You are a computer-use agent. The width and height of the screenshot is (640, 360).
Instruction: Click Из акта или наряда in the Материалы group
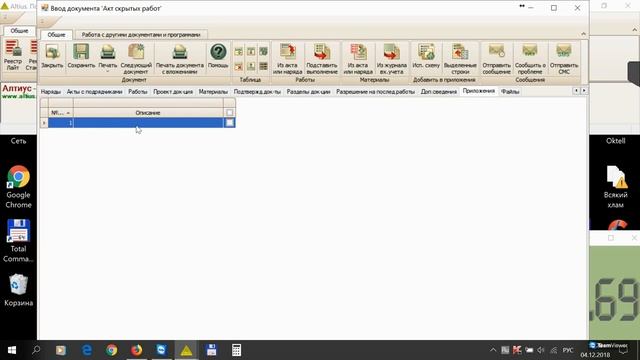pyautogui.click(x=358, y=59)
